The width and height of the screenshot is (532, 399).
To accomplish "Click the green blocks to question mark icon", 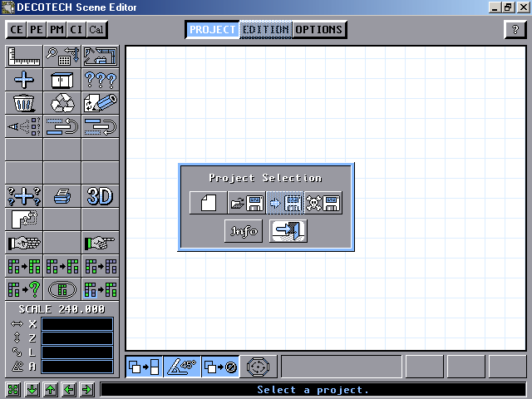I will pos(24,289).
